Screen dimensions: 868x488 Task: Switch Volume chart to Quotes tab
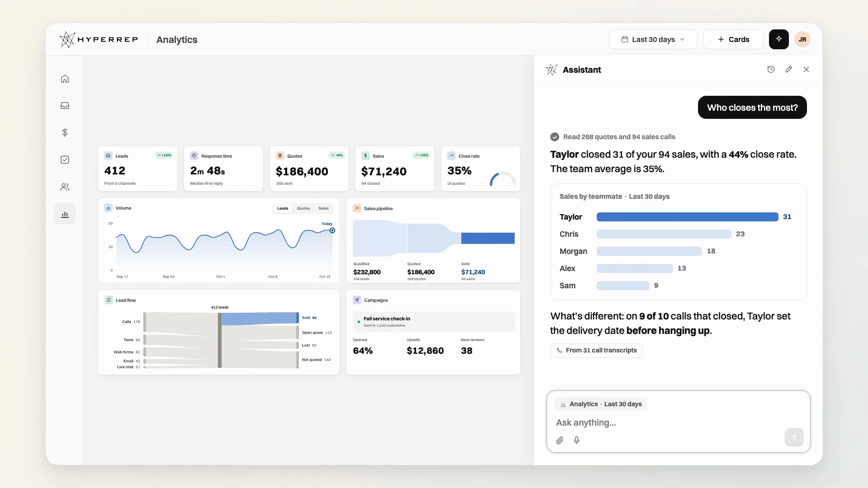pyautogui.click(x=303, y=208)
